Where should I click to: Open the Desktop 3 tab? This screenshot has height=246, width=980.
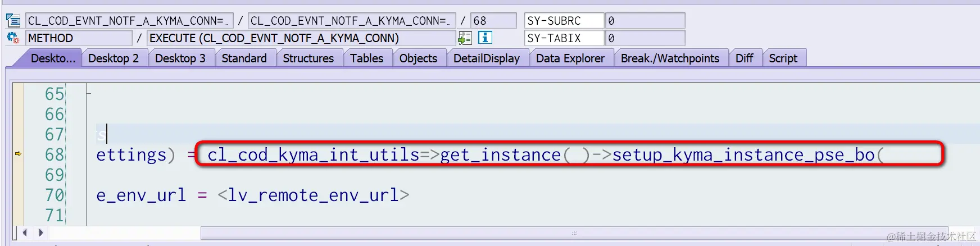tap(180, 58)
